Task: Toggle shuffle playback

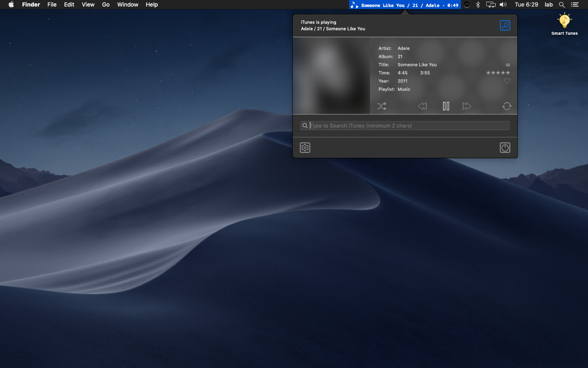Action: (x=382, y=106)
